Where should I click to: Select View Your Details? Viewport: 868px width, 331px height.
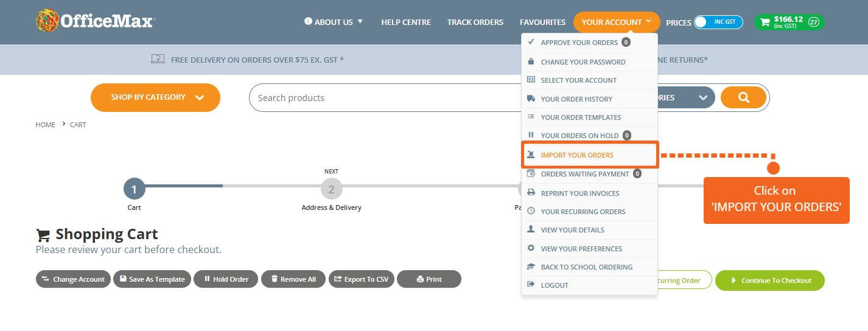point(589,230)
